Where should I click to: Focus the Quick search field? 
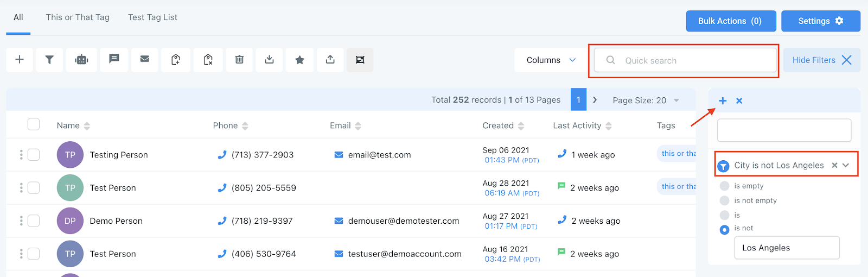click(x=686, y=60)
